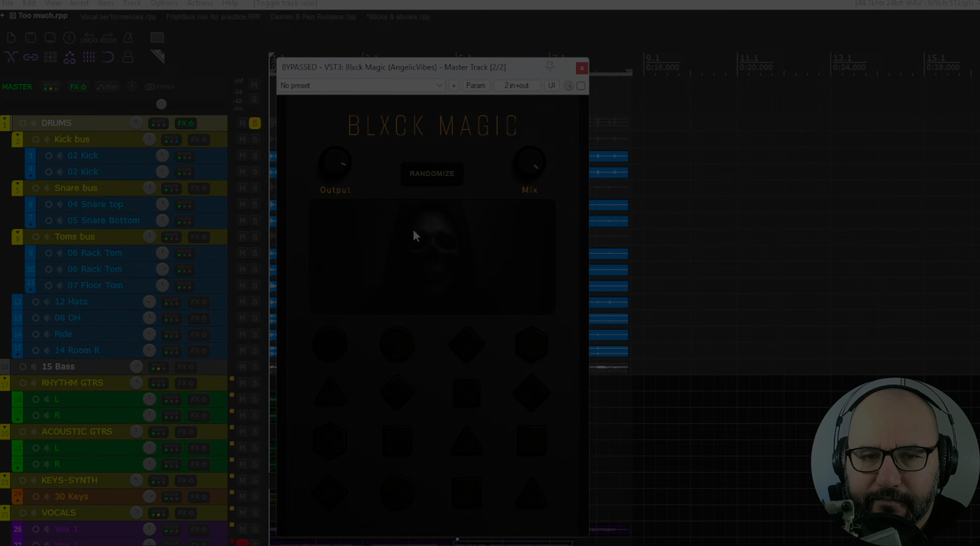Toggle the grid lines icon
Viewport: 980px width, 546px height.
89,57
